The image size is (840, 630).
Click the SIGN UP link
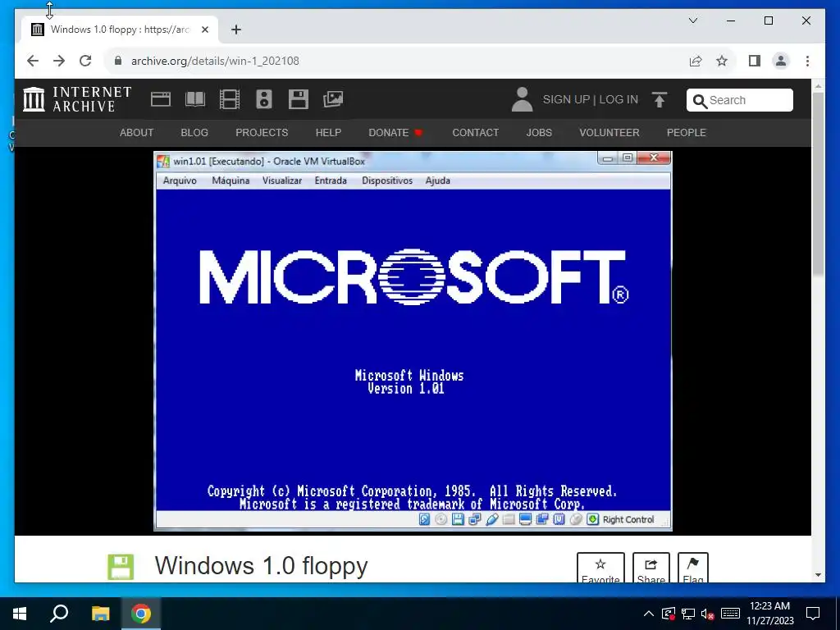tap(566, 99)
